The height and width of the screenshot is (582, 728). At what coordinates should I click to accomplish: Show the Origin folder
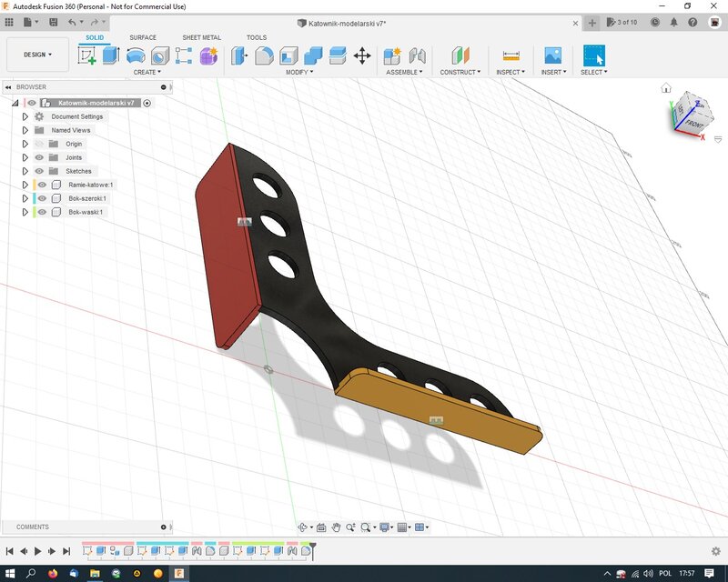(39, 144)
